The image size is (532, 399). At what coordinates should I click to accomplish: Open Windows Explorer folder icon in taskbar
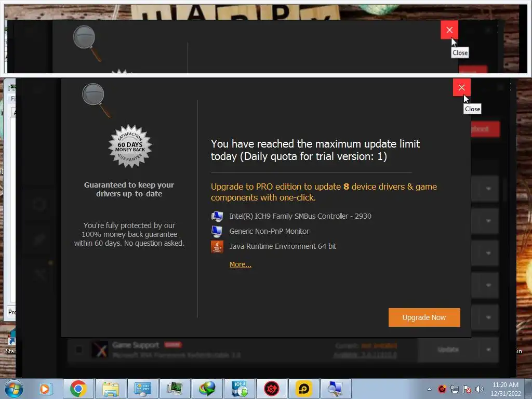(111, 389)
